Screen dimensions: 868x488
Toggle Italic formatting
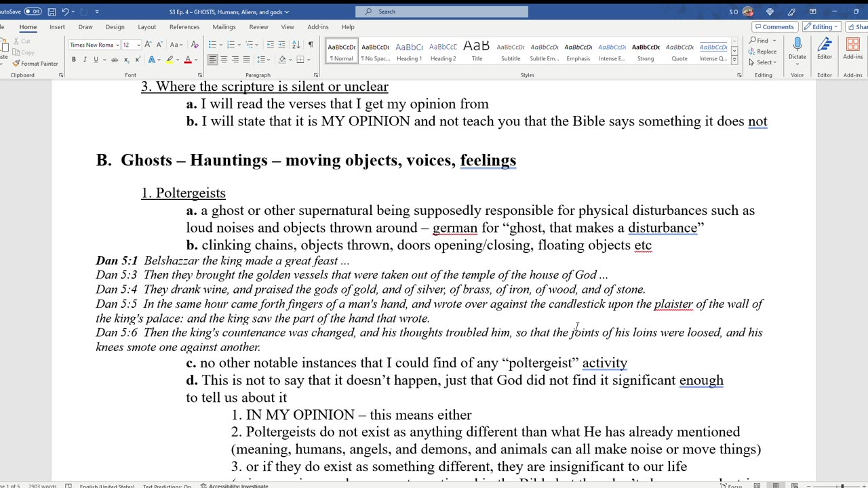(x=85, y=60)
